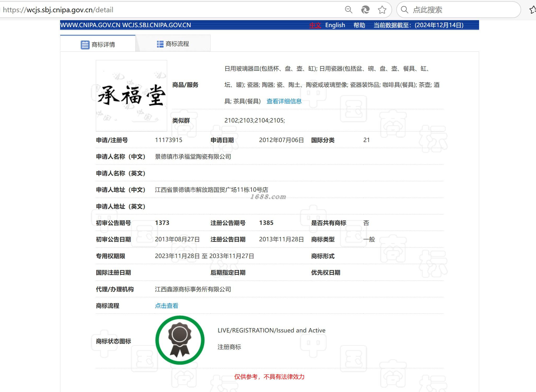Click registration number 11173915 value
This screenshot has height=392, width=536.
tap(168, 140)
